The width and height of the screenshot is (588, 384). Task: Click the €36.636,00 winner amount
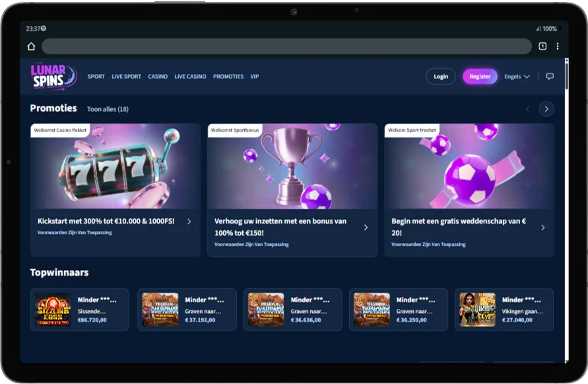point(306,320)
